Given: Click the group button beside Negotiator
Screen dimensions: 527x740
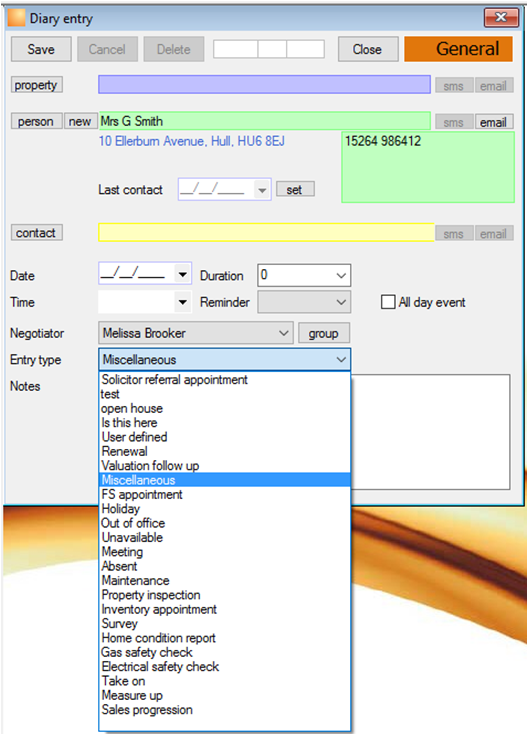Looking at the screenshot, I should pos(324,333).
